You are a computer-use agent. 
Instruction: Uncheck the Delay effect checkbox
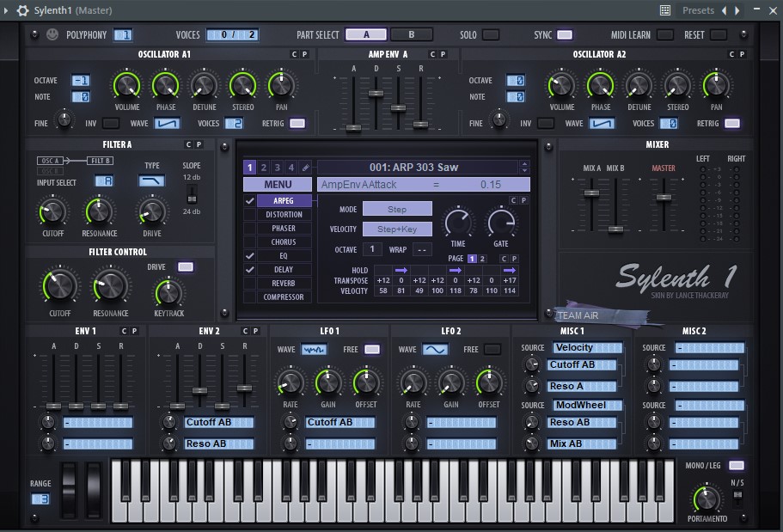[249, 269]
